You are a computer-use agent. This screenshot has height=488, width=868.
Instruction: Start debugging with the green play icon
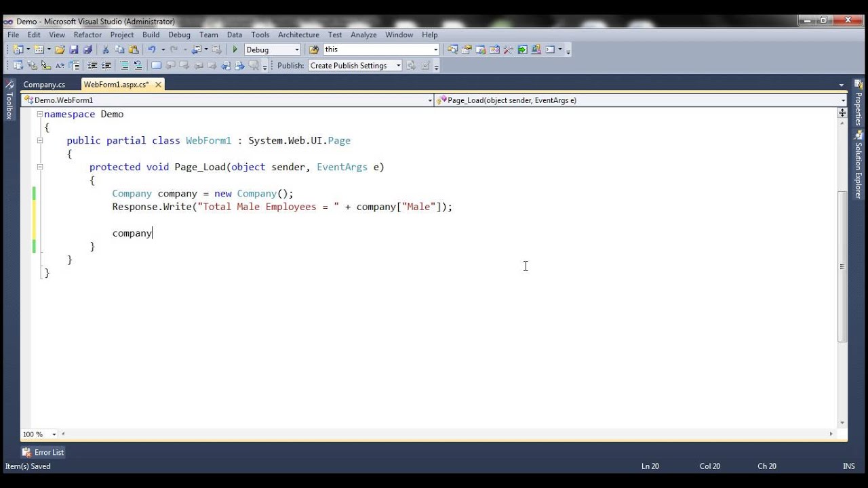235,49
